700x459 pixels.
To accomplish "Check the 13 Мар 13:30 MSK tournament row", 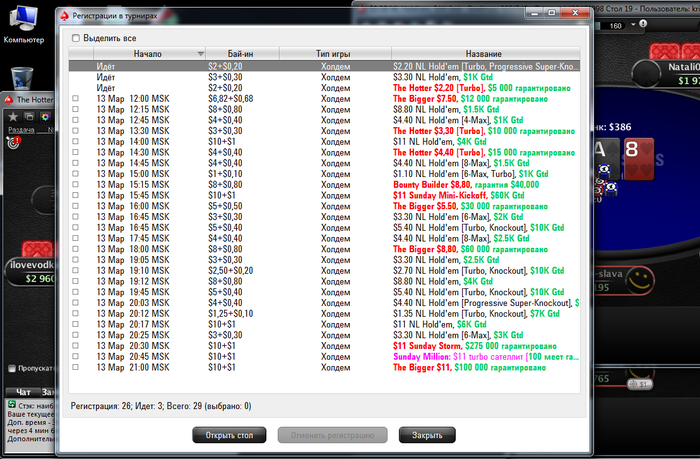I will [x=75, y=131].
